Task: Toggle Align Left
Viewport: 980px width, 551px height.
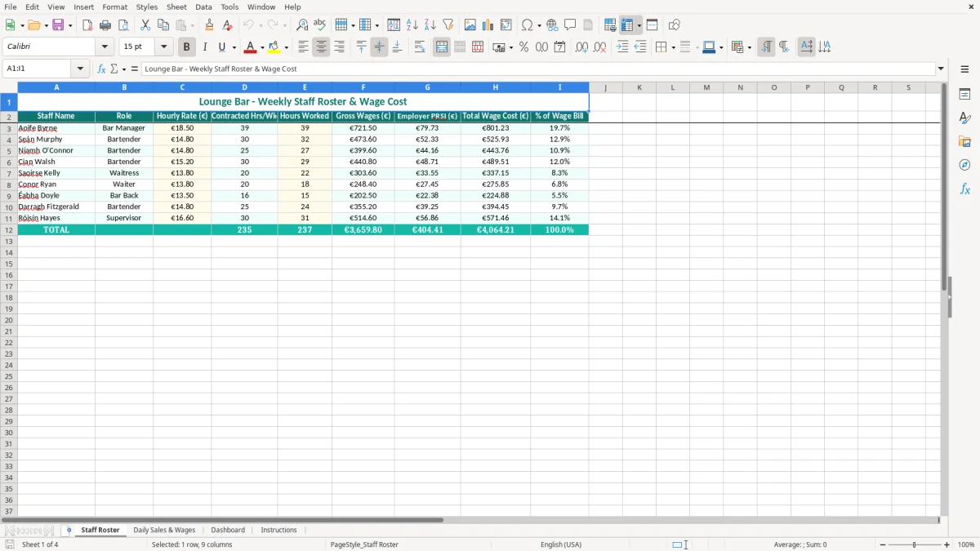Action: [x=303, y=47]
